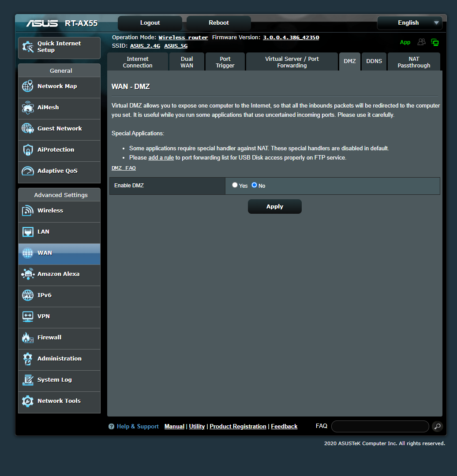Click the Guest Network globe icon
Image resolution: width=457 pixels, height=476 pixels.
click(28, 128)
